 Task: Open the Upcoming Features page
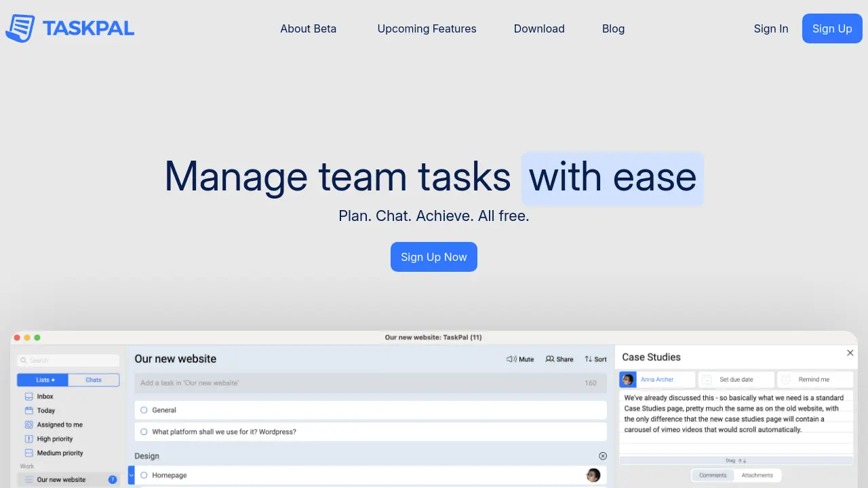427,28
